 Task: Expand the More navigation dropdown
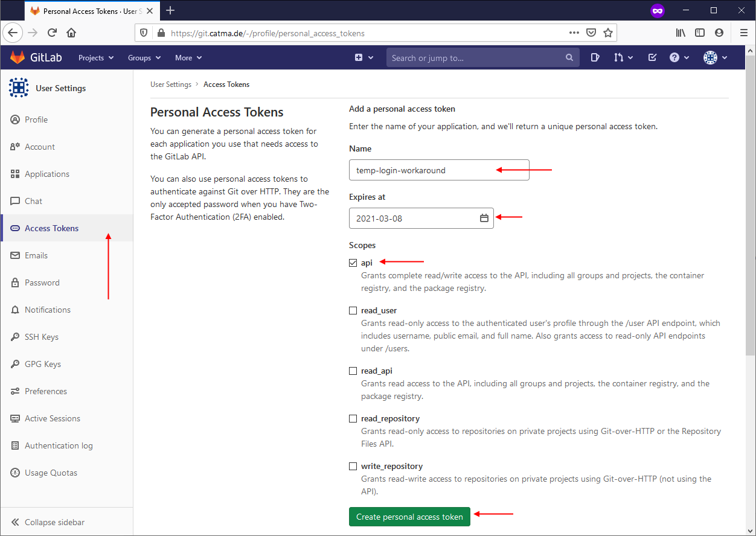188,58
